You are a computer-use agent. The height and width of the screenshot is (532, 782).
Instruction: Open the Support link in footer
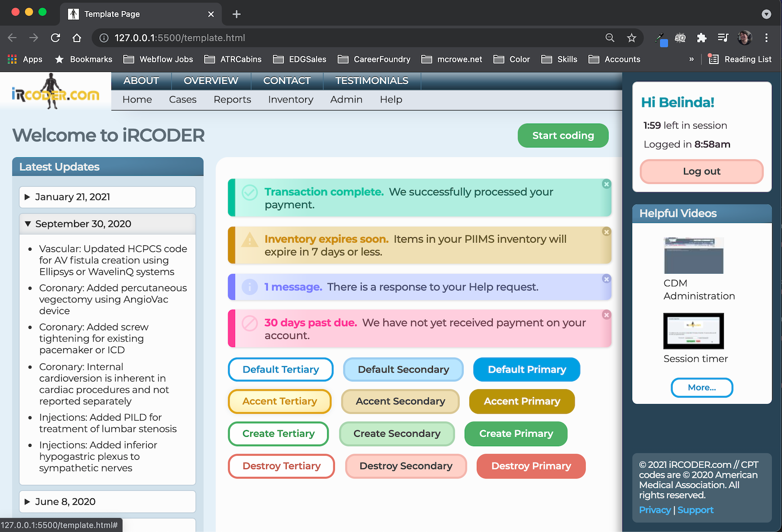[695, 510]
